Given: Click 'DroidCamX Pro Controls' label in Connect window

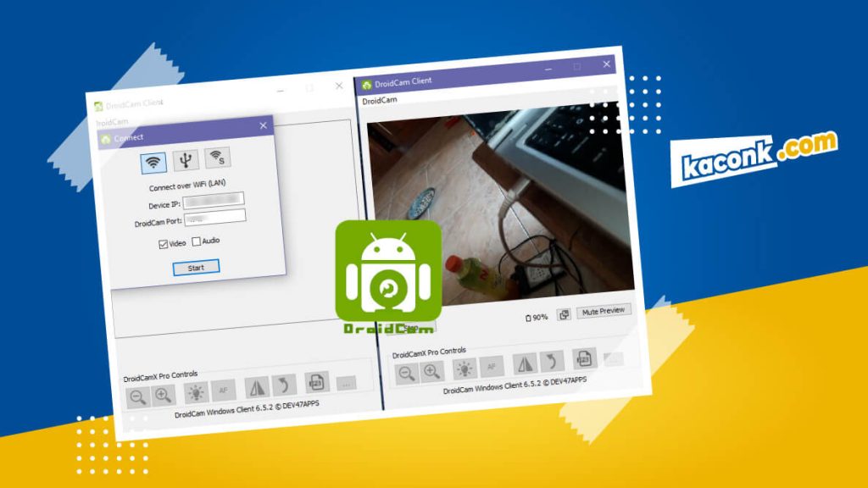Looking at the screenshot, I should (x=160, y=376).
